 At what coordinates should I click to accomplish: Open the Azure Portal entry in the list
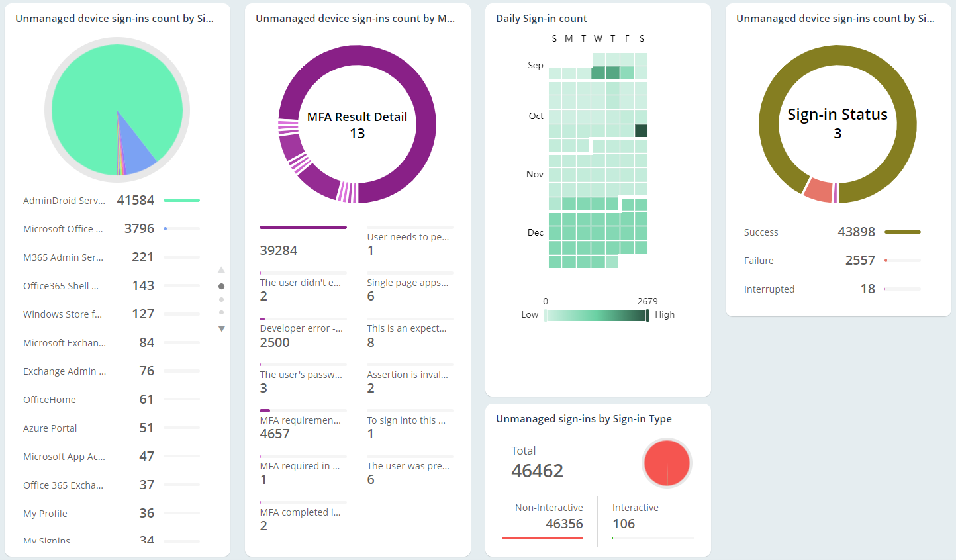click(50, 428)
